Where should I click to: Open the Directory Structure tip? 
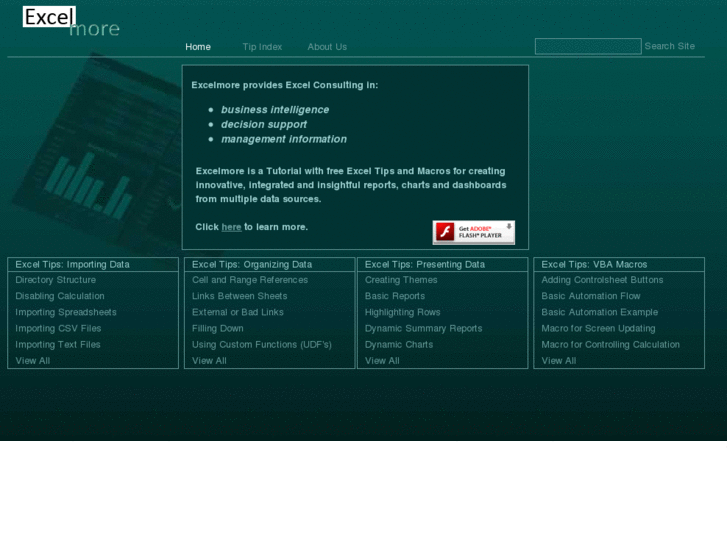coord(56,280)
